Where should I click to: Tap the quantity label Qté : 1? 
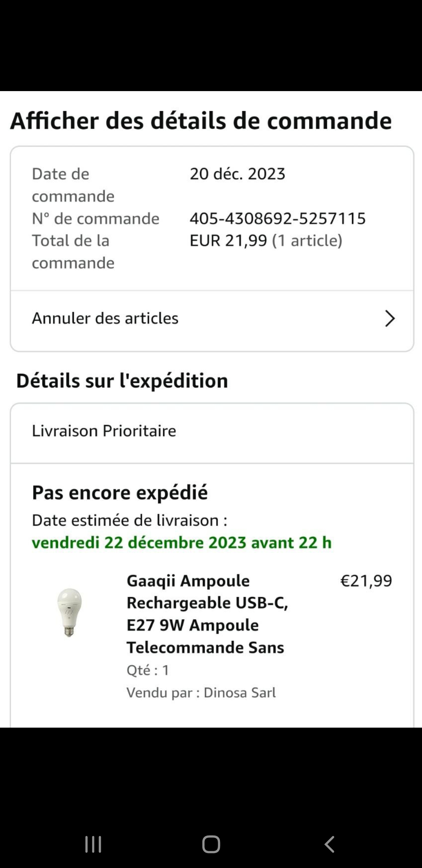pos(148,670)
